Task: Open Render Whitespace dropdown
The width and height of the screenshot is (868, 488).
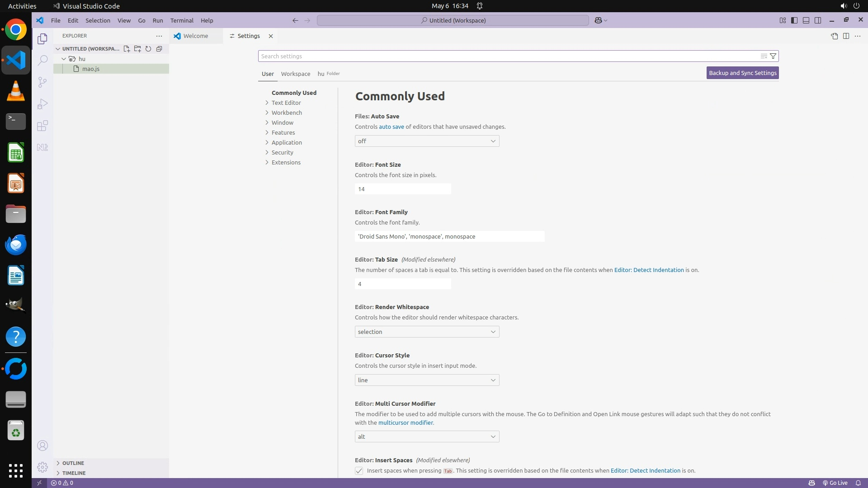Action: (x=427, y=332)
